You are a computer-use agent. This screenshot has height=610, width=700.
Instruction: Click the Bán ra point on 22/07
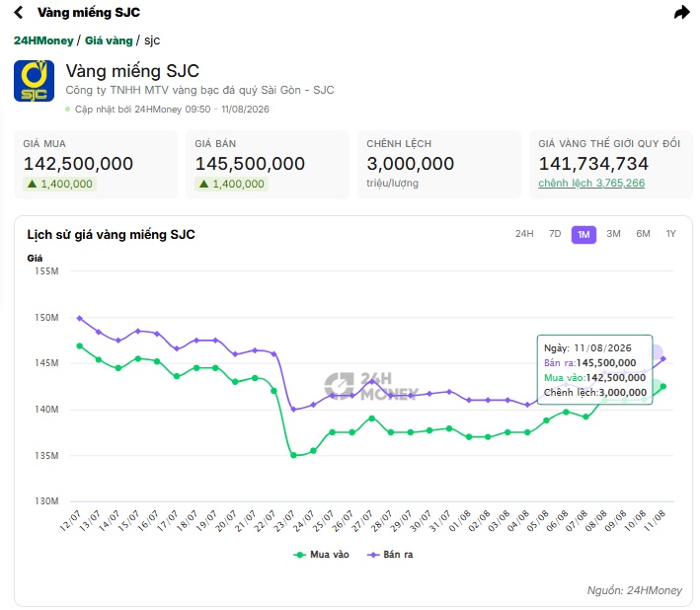tap(274, 354)
